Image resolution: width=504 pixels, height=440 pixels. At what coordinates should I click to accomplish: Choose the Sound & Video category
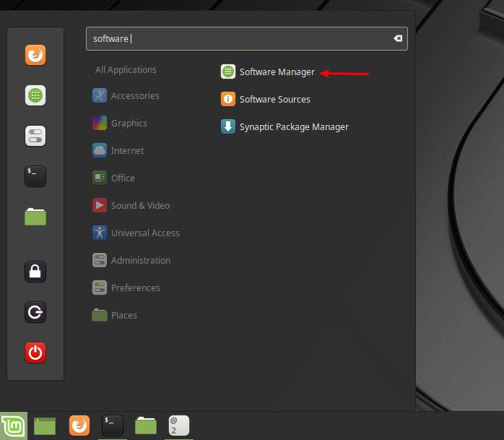[139, 206]
